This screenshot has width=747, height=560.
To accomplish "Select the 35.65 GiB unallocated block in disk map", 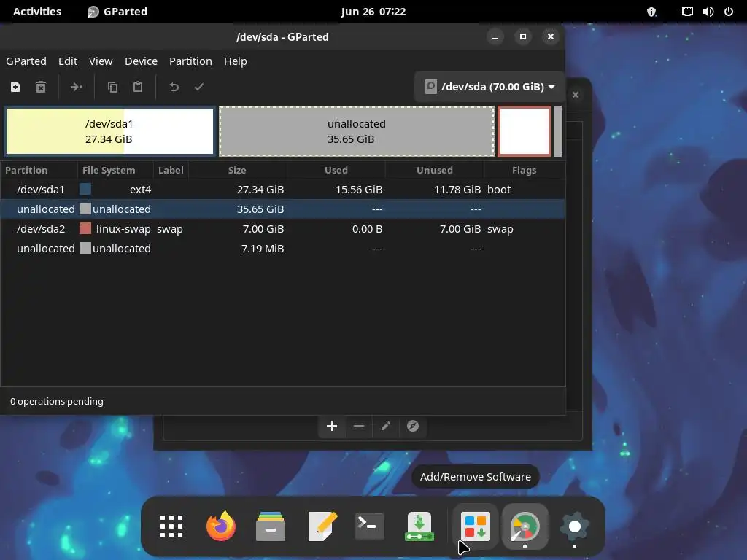I will 356,131.
